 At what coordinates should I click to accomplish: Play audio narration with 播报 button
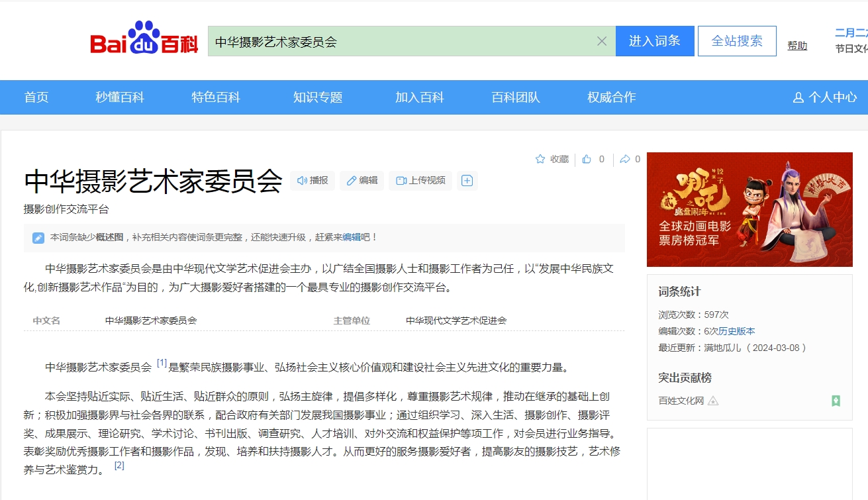pos(313,181)
